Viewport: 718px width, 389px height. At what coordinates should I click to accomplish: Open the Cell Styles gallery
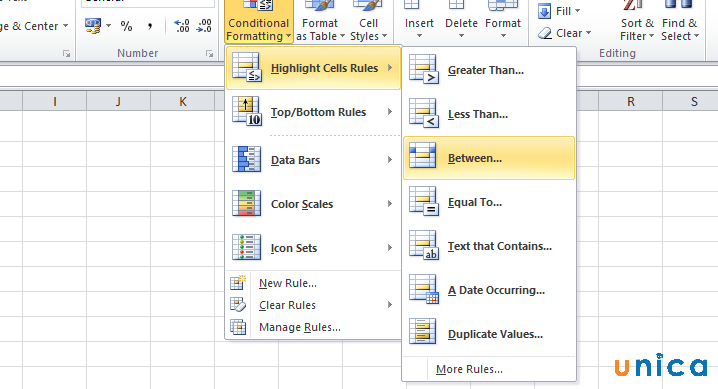point(368,22)
